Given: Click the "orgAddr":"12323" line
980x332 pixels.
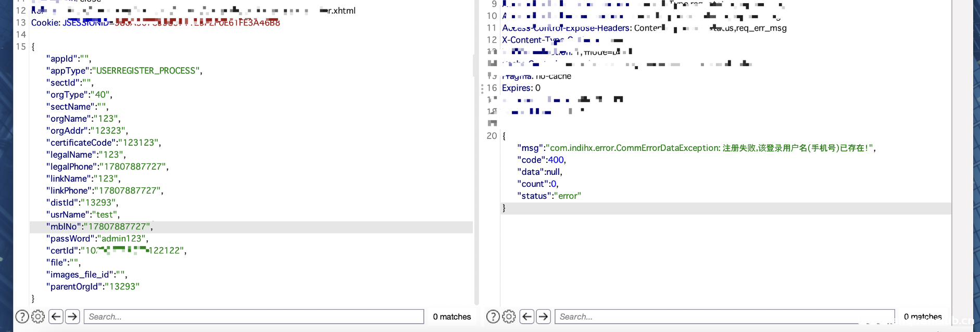Looking at the screenshot, I should pyautogui.click(x=87, y=131).
